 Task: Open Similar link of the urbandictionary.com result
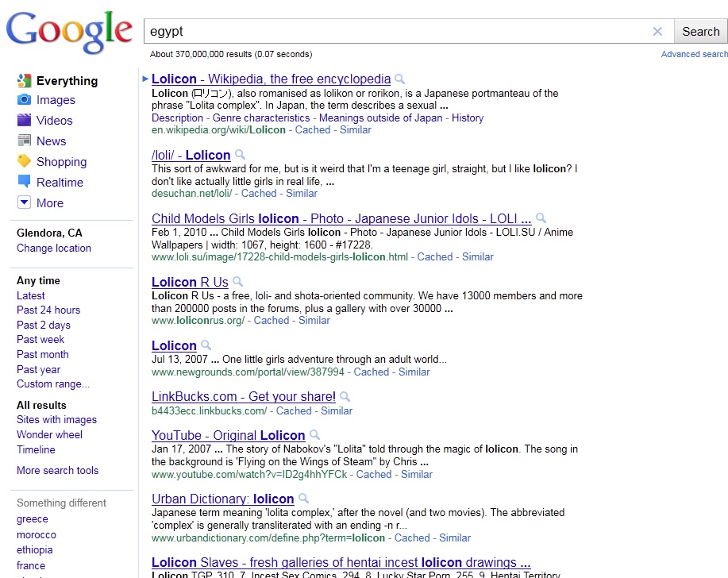coord(455,538)
